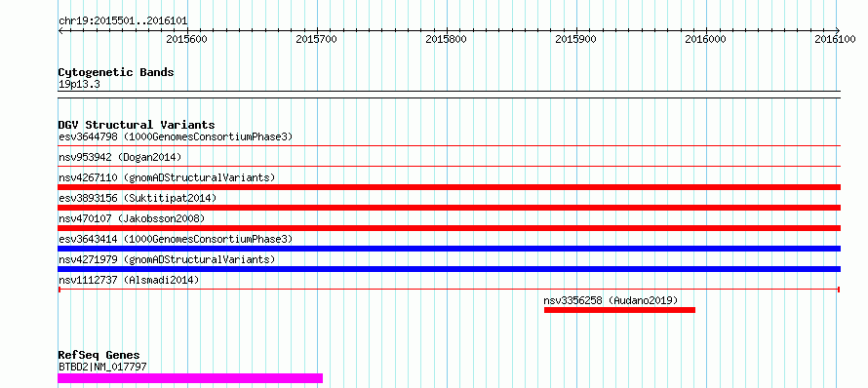Click the nsv1112737 Alsmadi2014 label
Image resolution: width=868 pixels, height=388 pixels.
point(129,280)
